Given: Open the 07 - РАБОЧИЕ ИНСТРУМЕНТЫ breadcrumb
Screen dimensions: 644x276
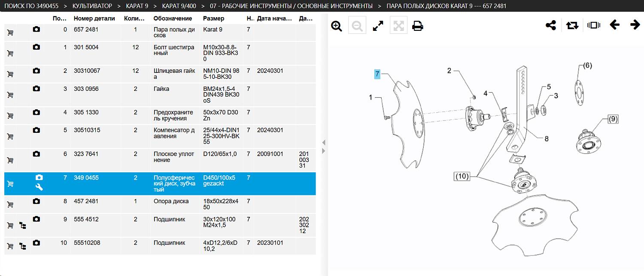Looking at the screenshot, I should click(291, 6).
